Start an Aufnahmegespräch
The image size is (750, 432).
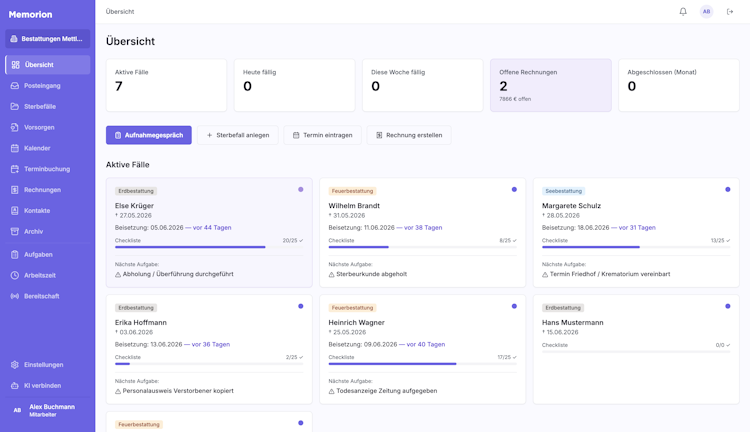[149, 135]
